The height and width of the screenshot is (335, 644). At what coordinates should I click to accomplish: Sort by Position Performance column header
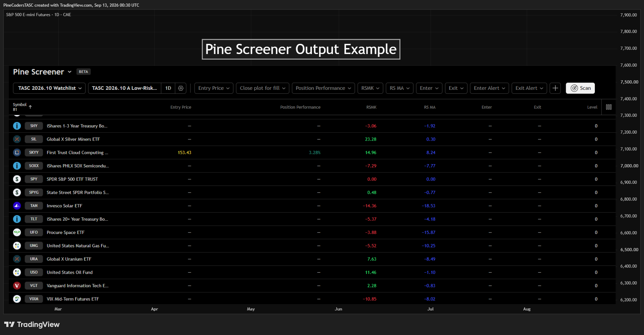point(300,107)
